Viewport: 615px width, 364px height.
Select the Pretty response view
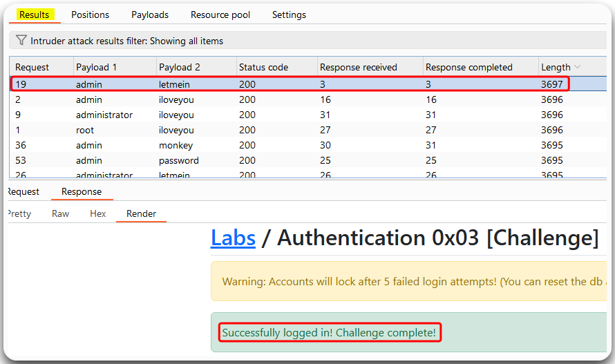[19, 213]
